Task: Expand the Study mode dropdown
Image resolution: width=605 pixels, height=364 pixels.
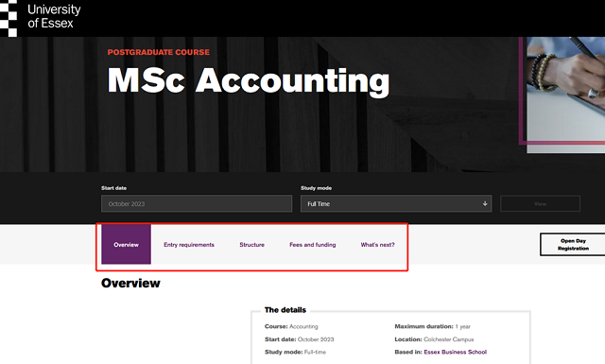Action: point(396,203)
